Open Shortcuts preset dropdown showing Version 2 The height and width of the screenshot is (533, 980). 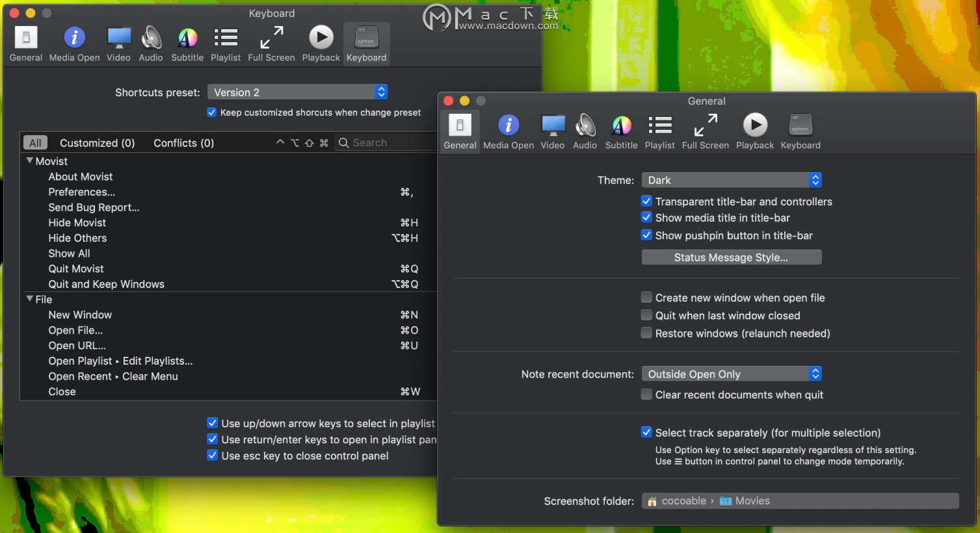pyautogui.click(x=298, y=92)
